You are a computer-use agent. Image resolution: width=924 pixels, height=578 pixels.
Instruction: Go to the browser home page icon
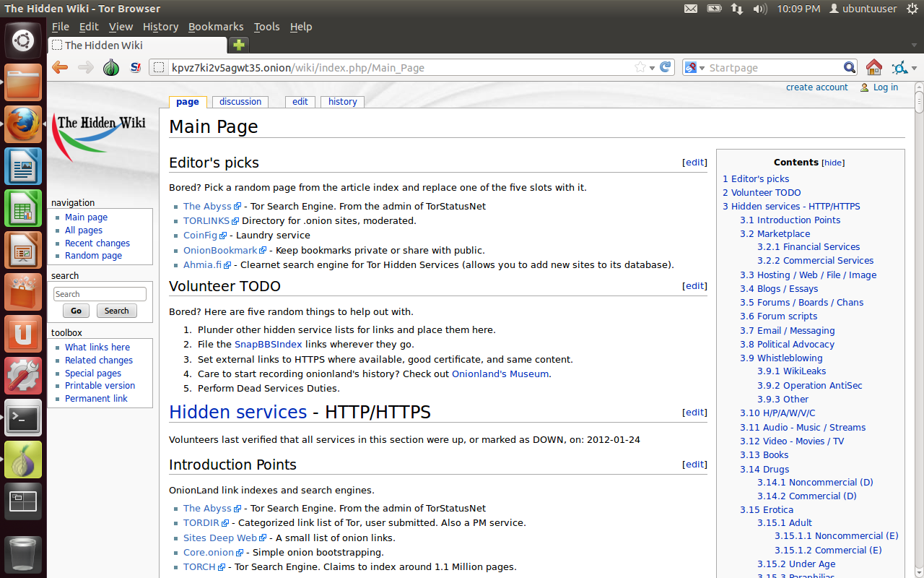873,68
